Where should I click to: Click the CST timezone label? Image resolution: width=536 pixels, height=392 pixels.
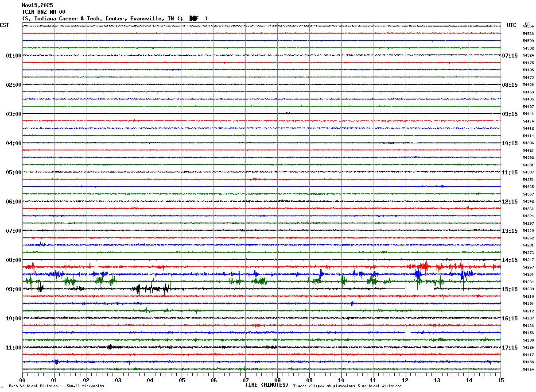click(x=4, y=25)
